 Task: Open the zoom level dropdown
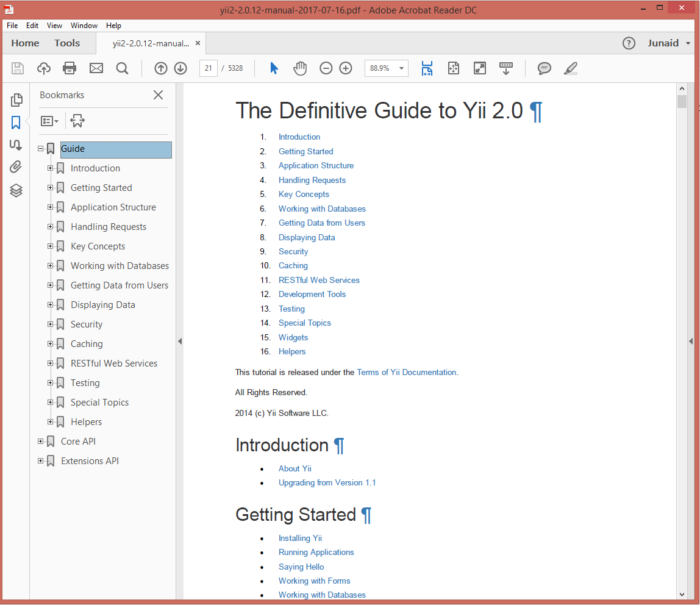pyautogui.click(x=401, y=68)
